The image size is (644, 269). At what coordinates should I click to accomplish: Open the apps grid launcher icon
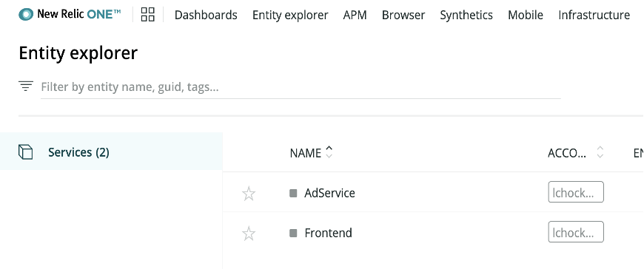point(148,14)
